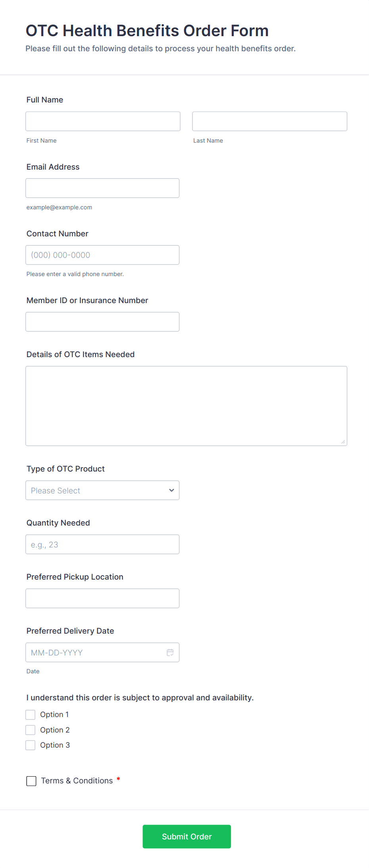Tick the Option 2 checkbox

[31, 730]
